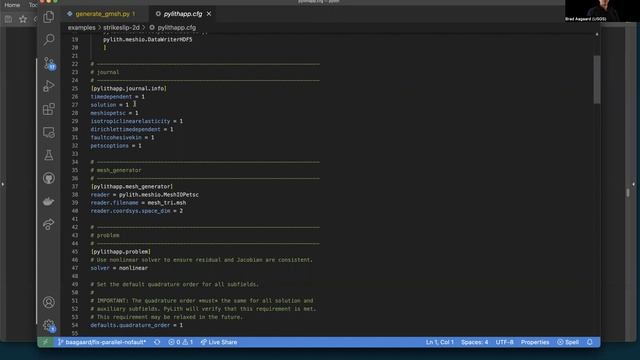Open the Manage gear settings icon
640x360 pixels.
click(x=49, y=325)
